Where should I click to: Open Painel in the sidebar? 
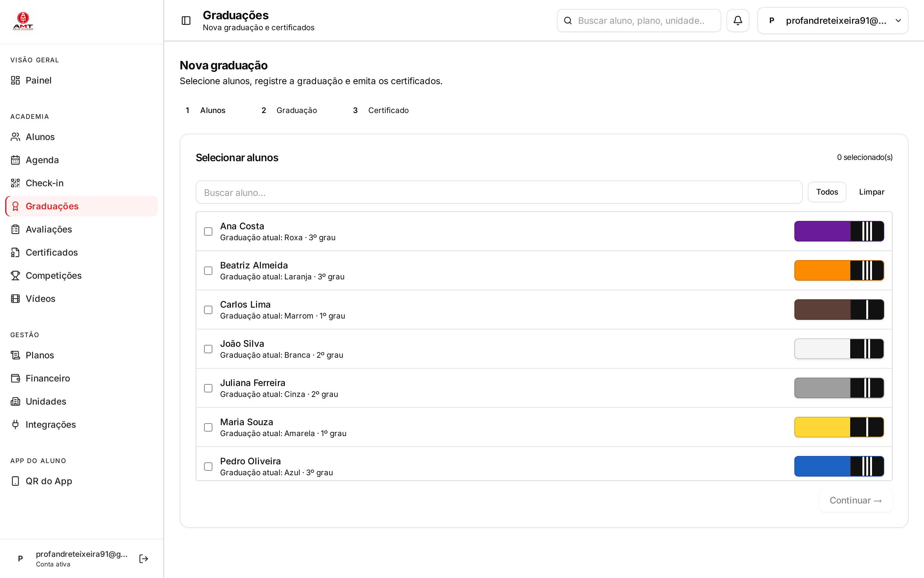pyautogui.click(x=81, y=80)
